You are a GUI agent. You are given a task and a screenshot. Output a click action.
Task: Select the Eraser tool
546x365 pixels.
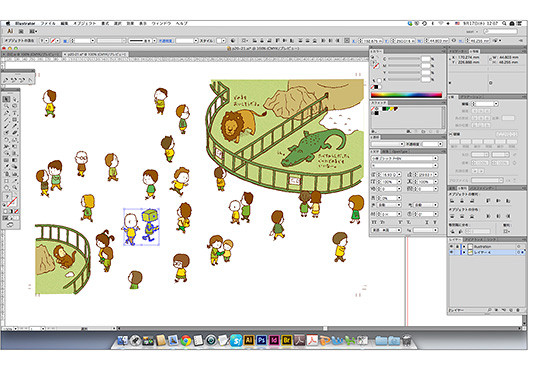pos(15,133)
